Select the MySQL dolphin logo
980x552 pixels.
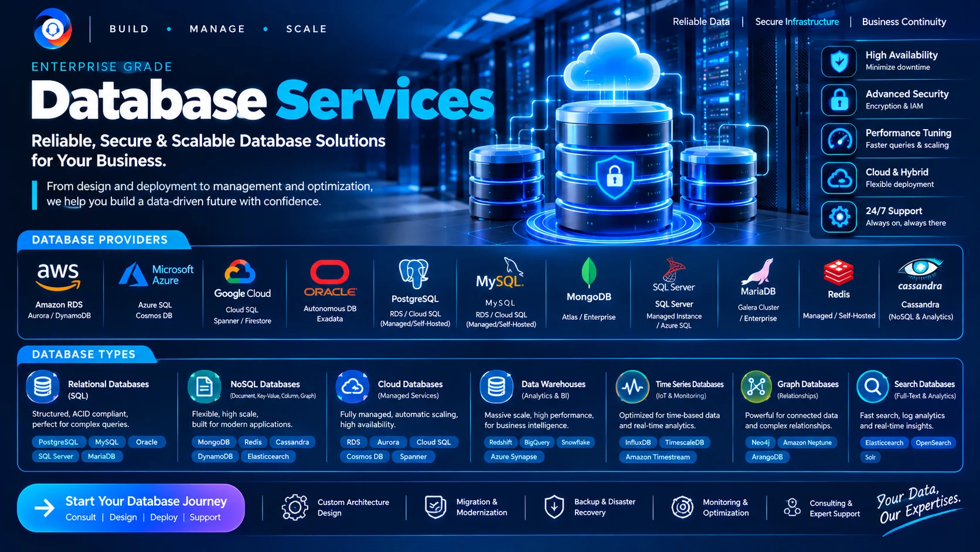pos(500,273)
